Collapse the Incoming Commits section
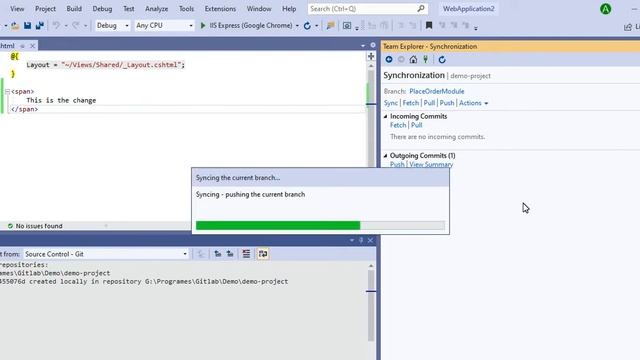Viewport: 640px width, 360px height. [385, 116]
